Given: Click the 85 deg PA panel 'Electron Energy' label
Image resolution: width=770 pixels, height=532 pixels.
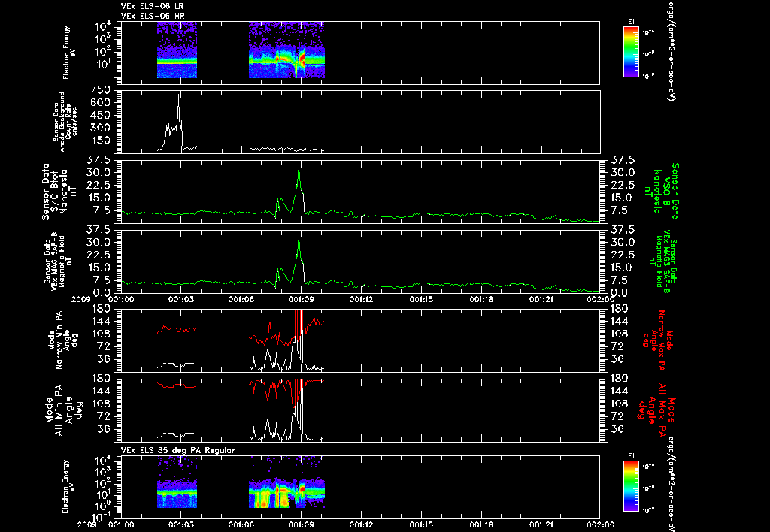Looking at the screenshot, I should click(66, 487).
